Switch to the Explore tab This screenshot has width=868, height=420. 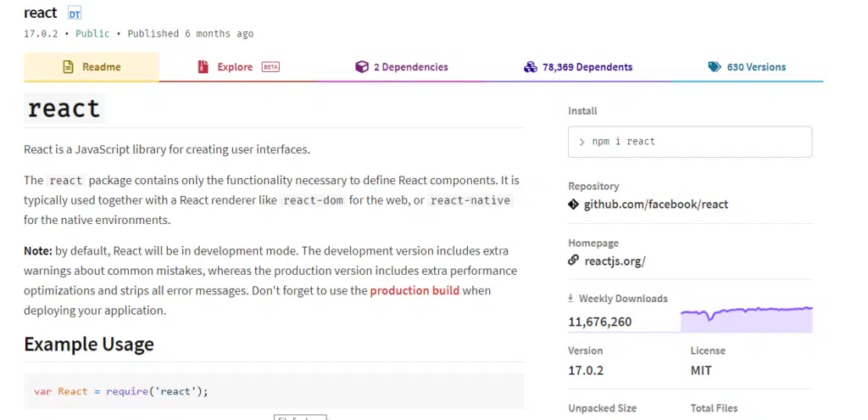238,67
